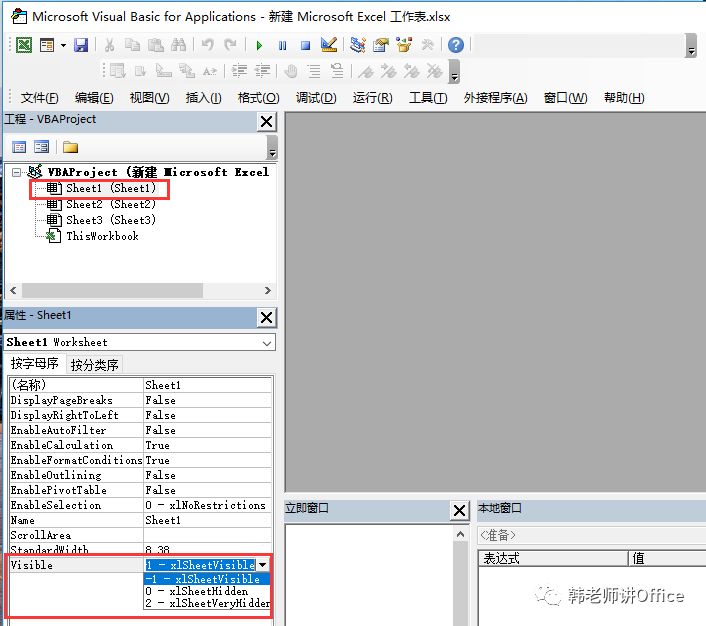
Task: Open the 运行(R) menu
Action: coord(372,98)
